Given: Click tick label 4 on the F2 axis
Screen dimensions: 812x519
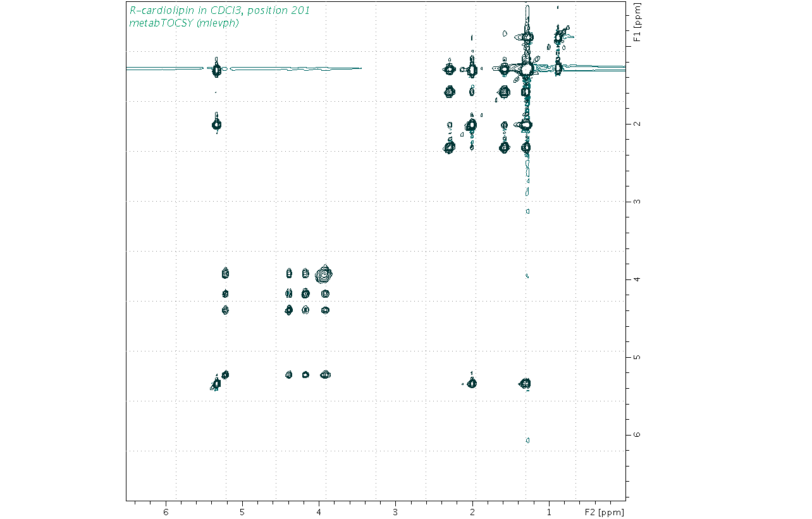Looking at the screenshot, I should point(319,511).
